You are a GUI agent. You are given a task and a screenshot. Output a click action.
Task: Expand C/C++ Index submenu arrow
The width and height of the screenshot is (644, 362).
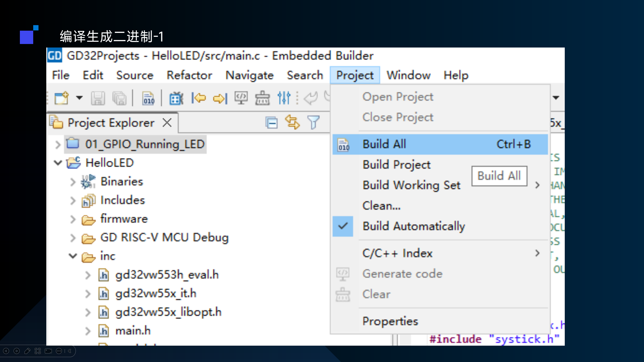(x=537, y=253)
